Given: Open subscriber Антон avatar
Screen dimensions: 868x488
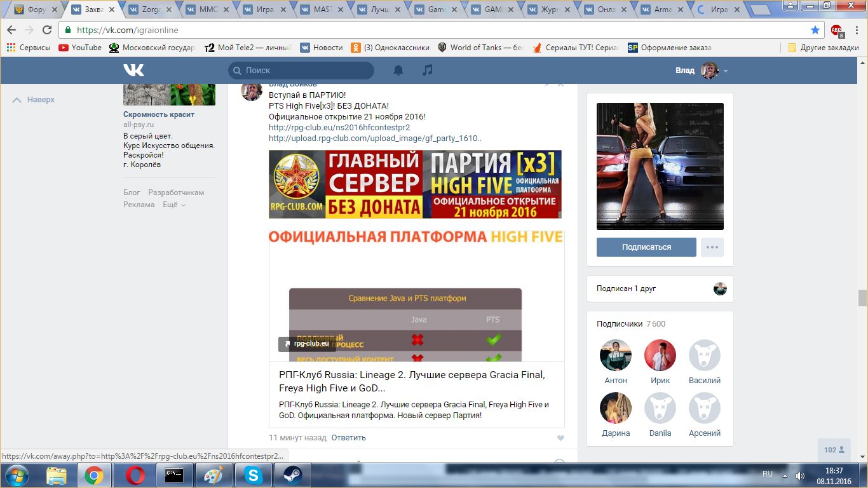Looking at the screenshot, I should click(616, 355).
